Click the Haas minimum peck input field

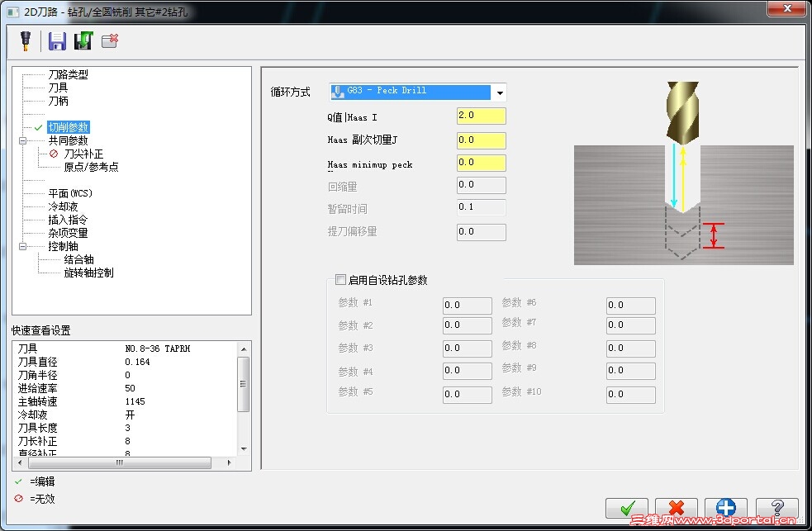coord(481,163)
